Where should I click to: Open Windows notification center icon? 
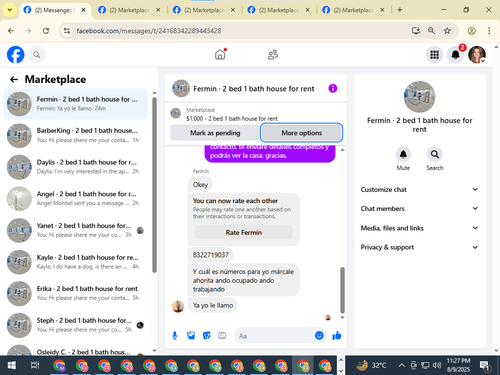point(485,366)
